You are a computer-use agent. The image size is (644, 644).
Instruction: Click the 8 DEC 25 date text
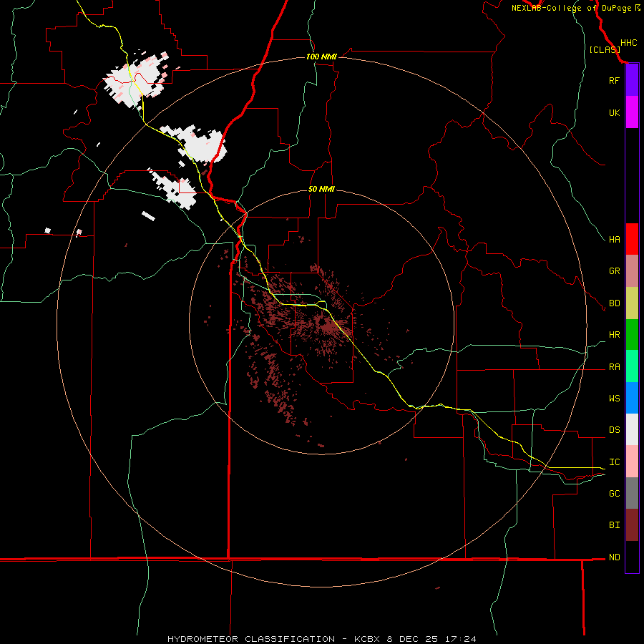pyautogui.click(x=413, y=639)
